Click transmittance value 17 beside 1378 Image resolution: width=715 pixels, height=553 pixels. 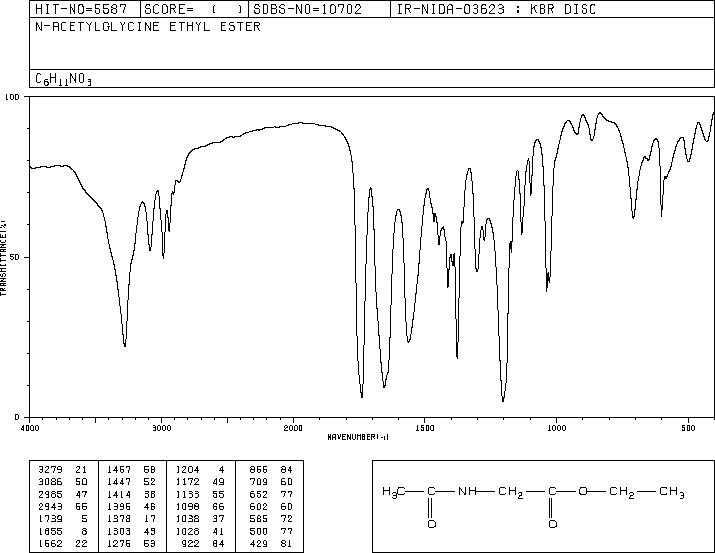click(150, 519)
